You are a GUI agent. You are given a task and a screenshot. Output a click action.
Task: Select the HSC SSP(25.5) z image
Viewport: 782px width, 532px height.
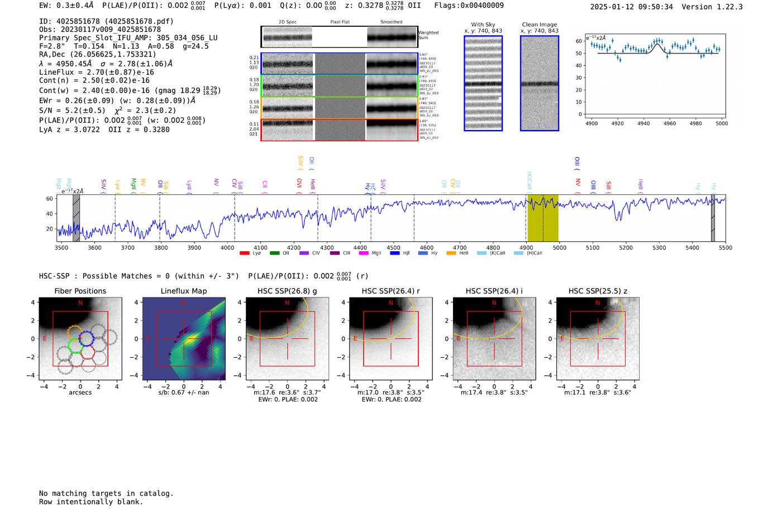coord(598,339)
